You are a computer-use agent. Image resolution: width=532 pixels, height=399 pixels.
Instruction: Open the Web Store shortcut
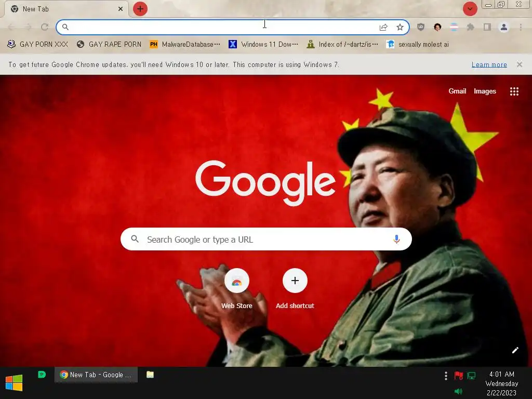[236, 288]
